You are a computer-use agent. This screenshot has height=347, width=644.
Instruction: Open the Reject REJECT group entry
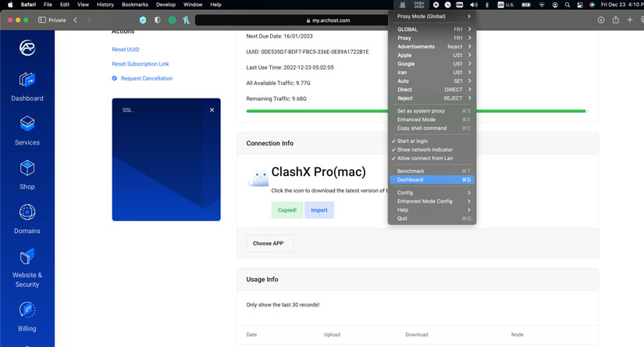tap(432, 98)
